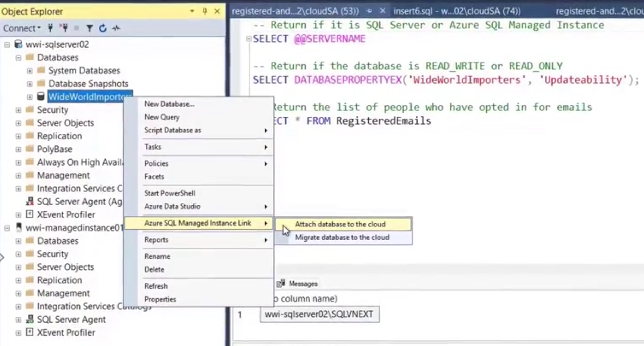The height and width of the screenshot is (346, 644).
Task: Open Object Explorer window position dropdown arrow
Action: (192, 11)
